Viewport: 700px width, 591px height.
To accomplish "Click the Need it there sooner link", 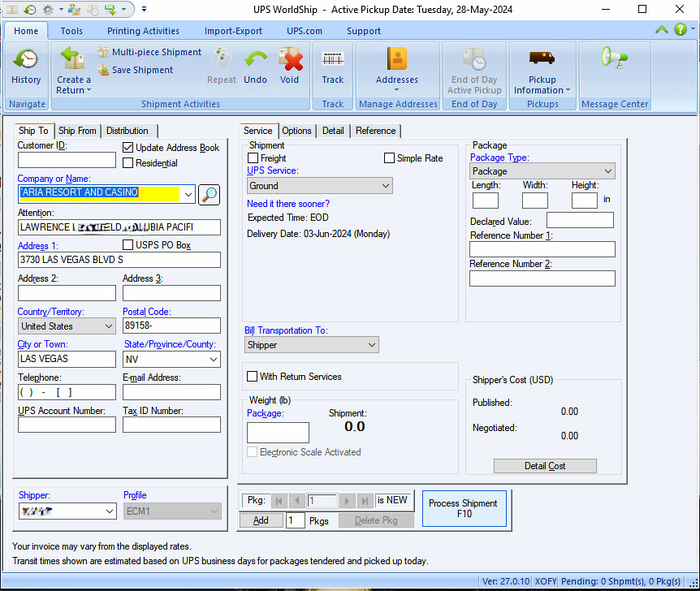I will coord(288,204).
